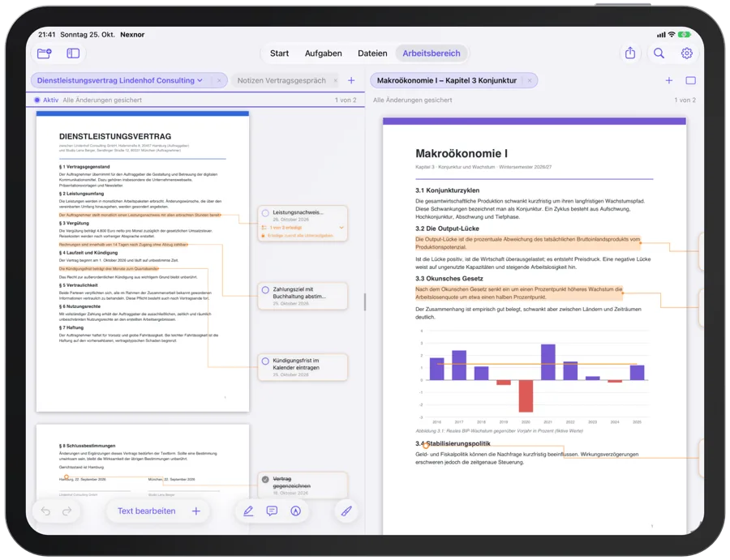This screenshot has height=560, width=730.
Task: Tap the Text bearbeiten button
Action: click(146, 511)
